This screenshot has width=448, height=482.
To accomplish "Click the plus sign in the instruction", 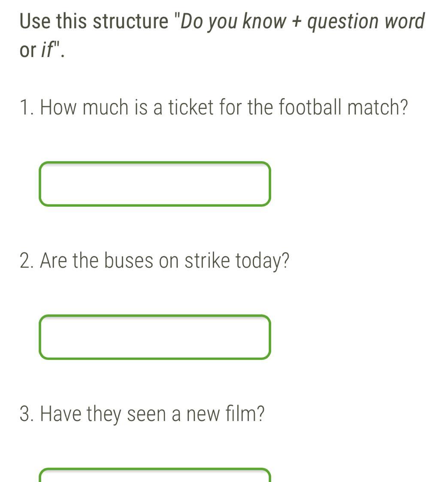I will [297, 22].
